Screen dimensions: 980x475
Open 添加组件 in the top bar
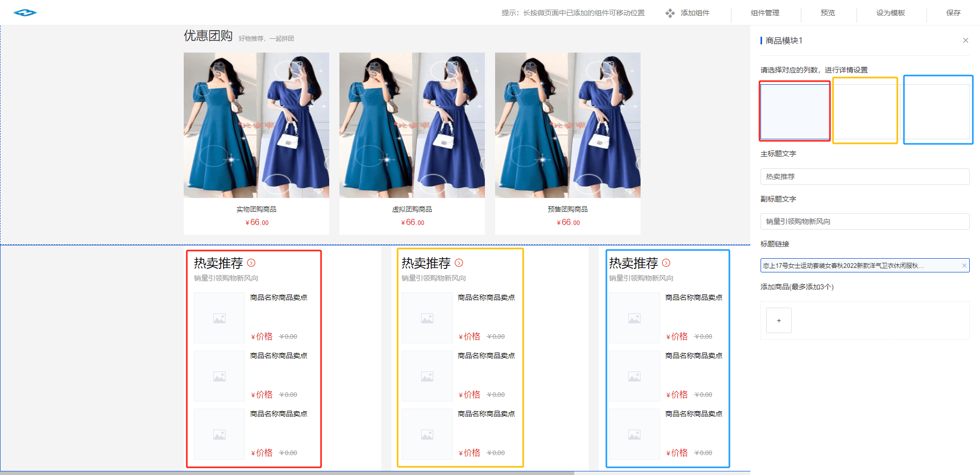695,13
